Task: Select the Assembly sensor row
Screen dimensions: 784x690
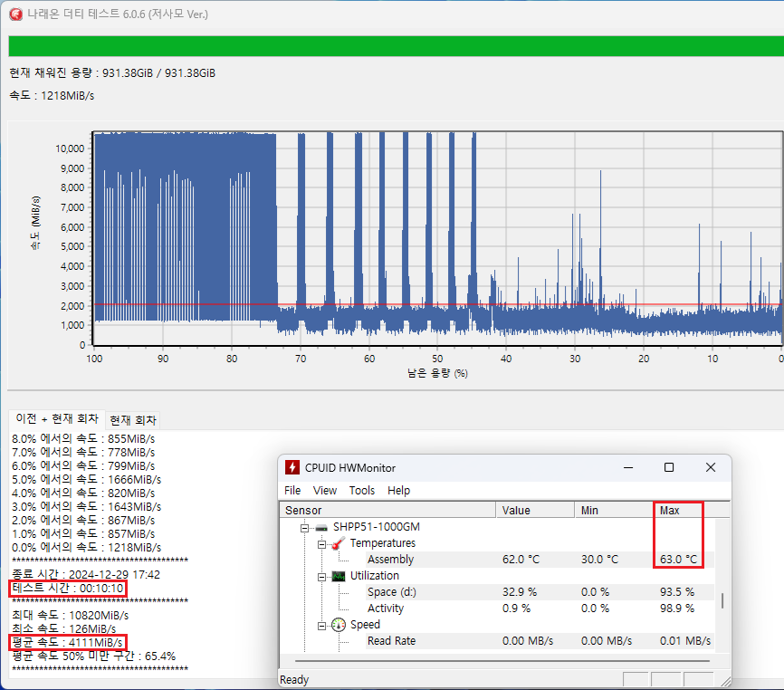Action: point(540,559)
